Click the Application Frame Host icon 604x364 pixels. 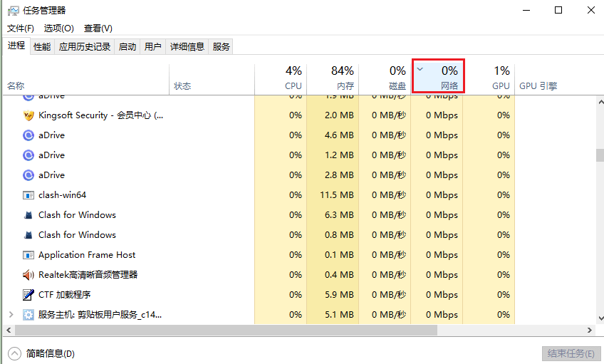[x=28, y=255]
